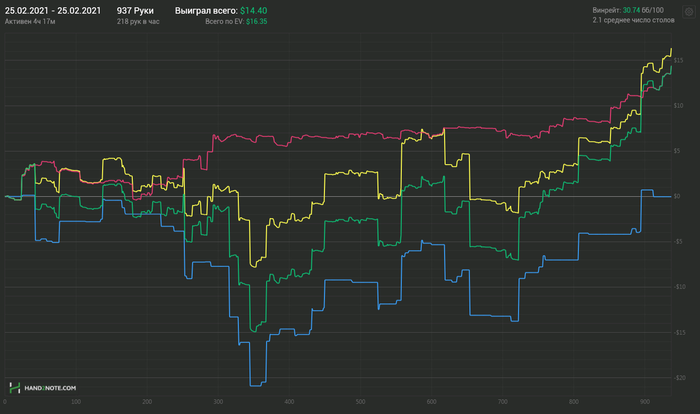Click the -$5 y-axis label
This screenshot has height=414, width=700.
click(678, 242)
